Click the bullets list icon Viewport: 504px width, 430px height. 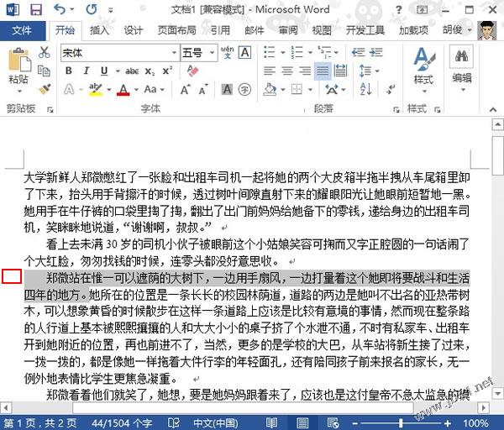[270, 52]
